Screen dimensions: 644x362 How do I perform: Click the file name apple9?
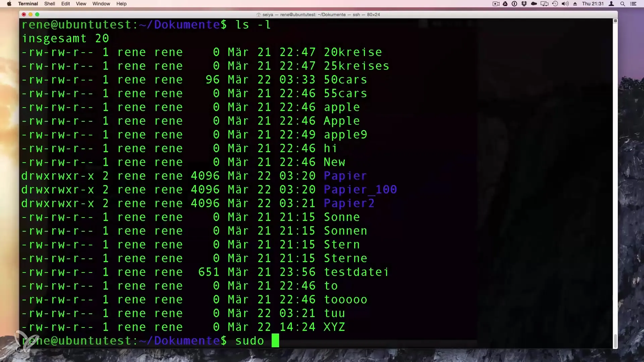pyautogui.click(x=345, y=135)
